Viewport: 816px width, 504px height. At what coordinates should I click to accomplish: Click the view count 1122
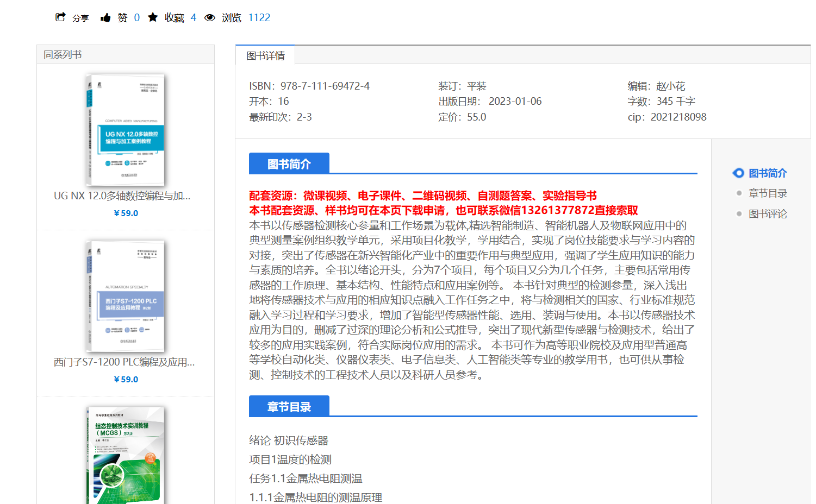tap(259, 18)
